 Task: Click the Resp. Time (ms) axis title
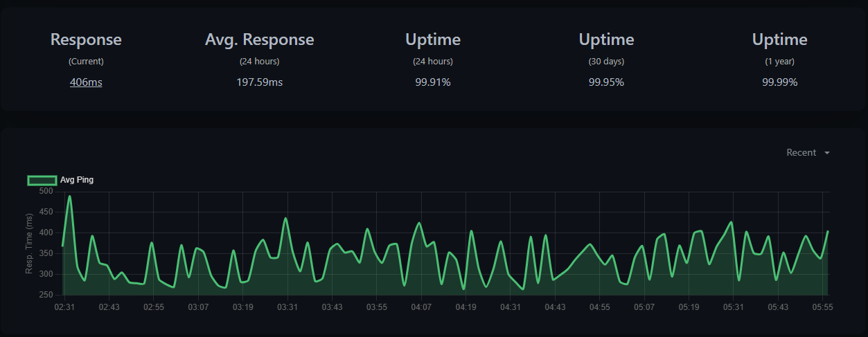[x=30, y=243]
